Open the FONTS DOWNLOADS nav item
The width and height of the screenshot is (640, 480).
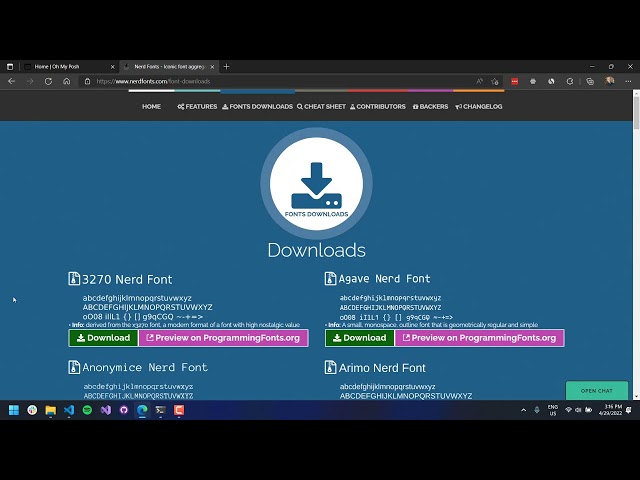click(x=257, y=107)
